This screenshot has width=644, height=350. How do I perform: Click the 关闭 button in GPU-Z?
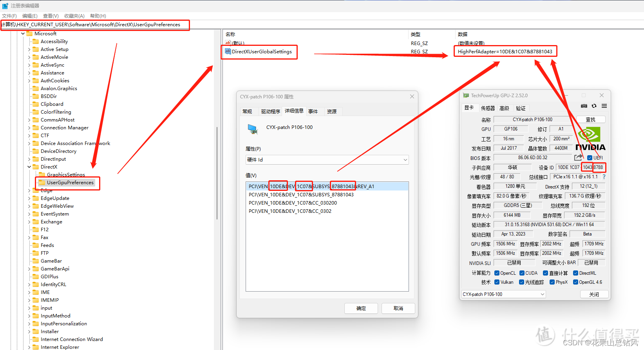coord(594,294)
